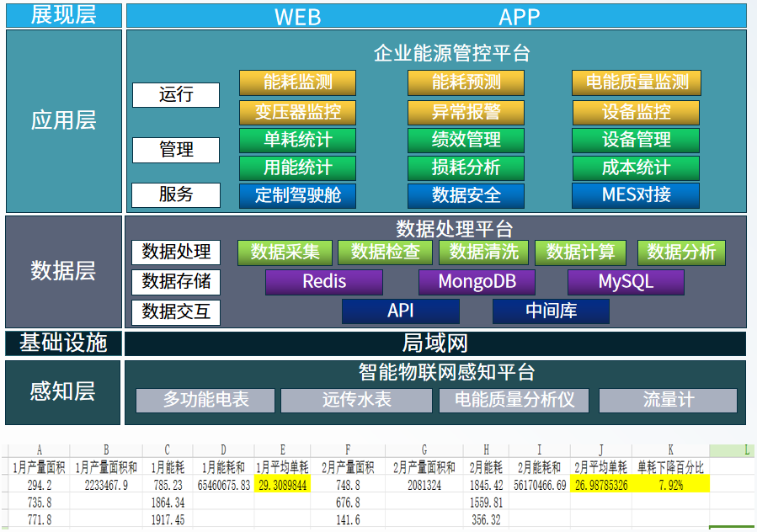Click the 多功能电表 gray box
This screenshot has width=757, height=532.
[x=205, y=400]
